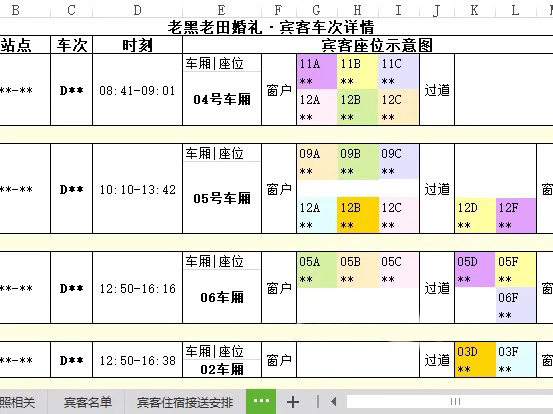Select the seat cell 09C
This screenshot has height=414, width=553.
click(399, 162)
